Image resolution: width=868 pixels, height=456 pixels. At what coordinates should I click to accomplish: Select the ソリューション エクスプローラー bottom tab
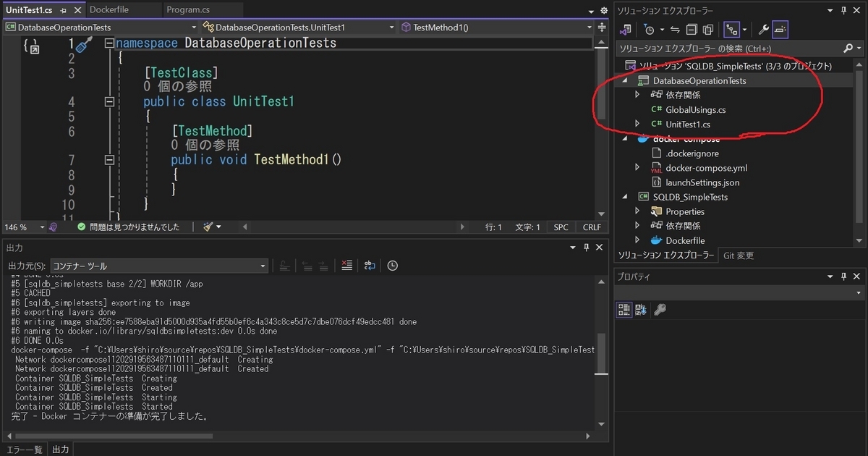pos(665,256)
